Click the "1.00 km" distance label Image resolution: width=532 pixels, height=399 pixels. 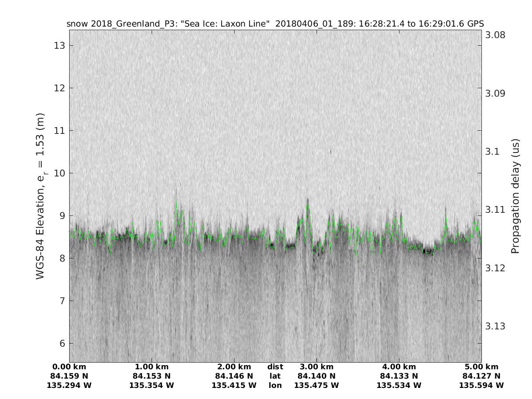[152, 367]
